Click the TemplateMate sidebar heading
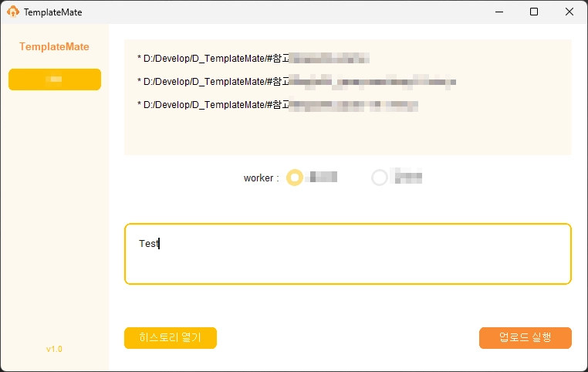588x372 pixels. coord(54,46)
